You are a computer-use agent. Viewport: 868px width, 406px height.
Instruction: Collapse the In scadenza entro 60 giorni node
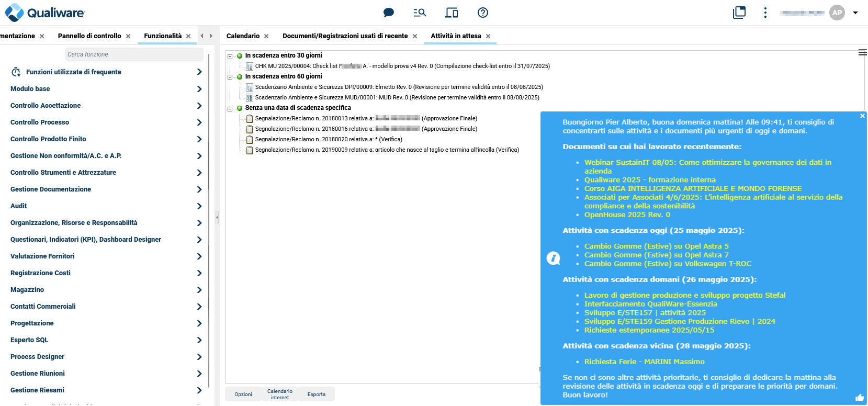tap(230, 77)
